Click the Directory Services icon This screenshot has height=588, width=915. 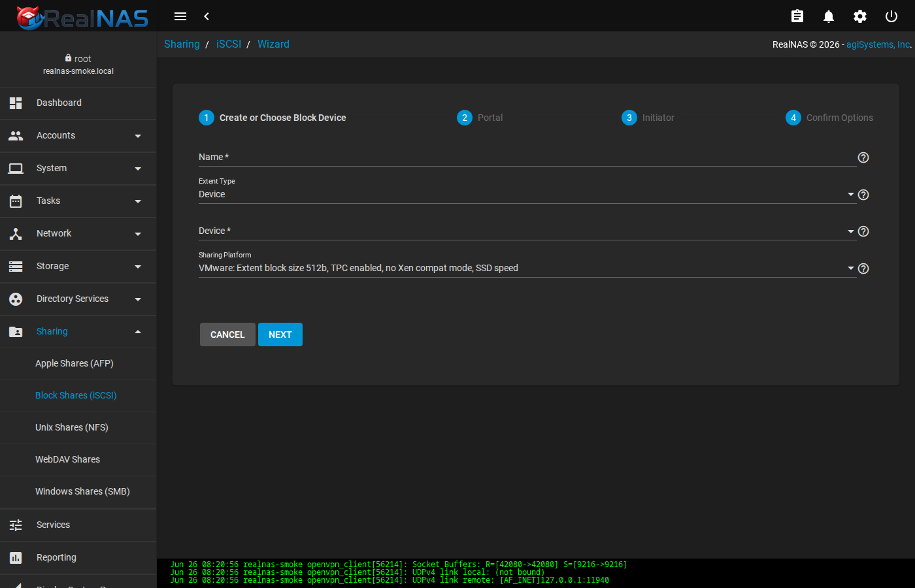point(16,299)
